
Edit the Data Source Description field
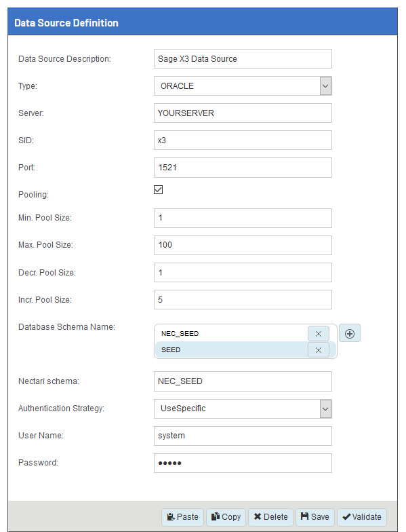coord(243,58)
